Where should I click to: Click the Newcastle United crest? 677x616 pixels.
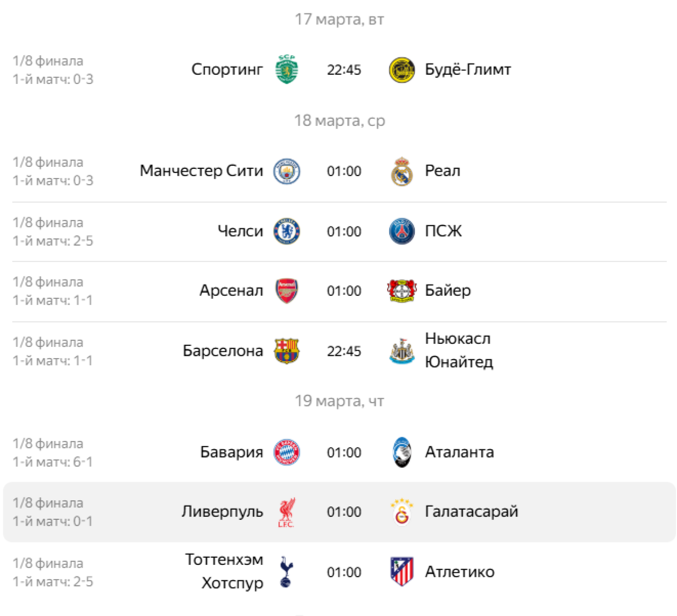402,351
